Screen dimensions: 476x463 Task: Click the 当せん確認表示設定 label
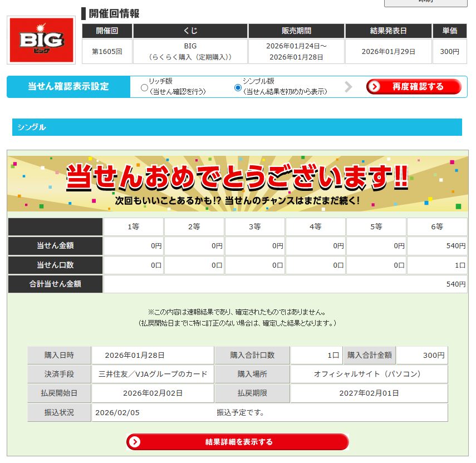pos(68,87)
